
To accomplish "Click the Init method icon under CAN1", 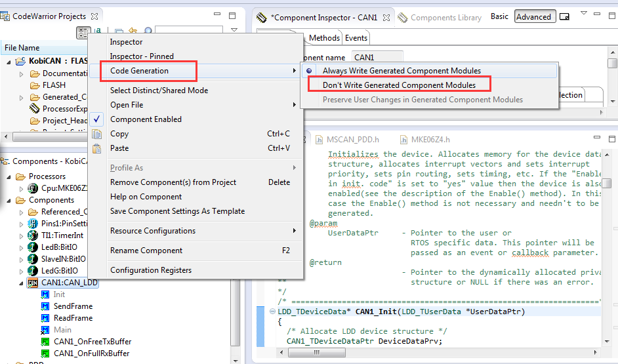I will (x=45, y=294).
